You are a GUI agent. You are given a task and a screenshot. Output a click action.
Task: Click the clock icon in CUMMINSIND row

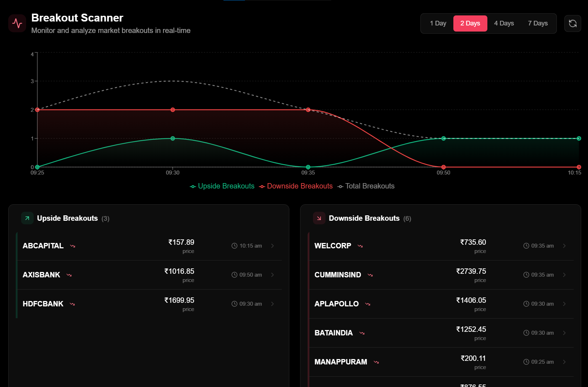tap(526, 275)
